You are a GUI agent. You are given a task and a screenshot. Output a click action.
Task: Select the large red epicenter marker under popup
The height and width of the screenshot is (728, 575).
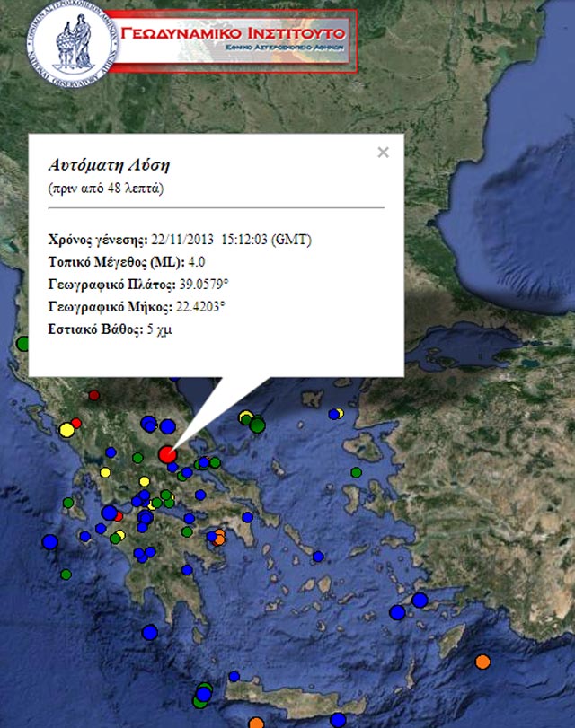click(x=167, y=454)
